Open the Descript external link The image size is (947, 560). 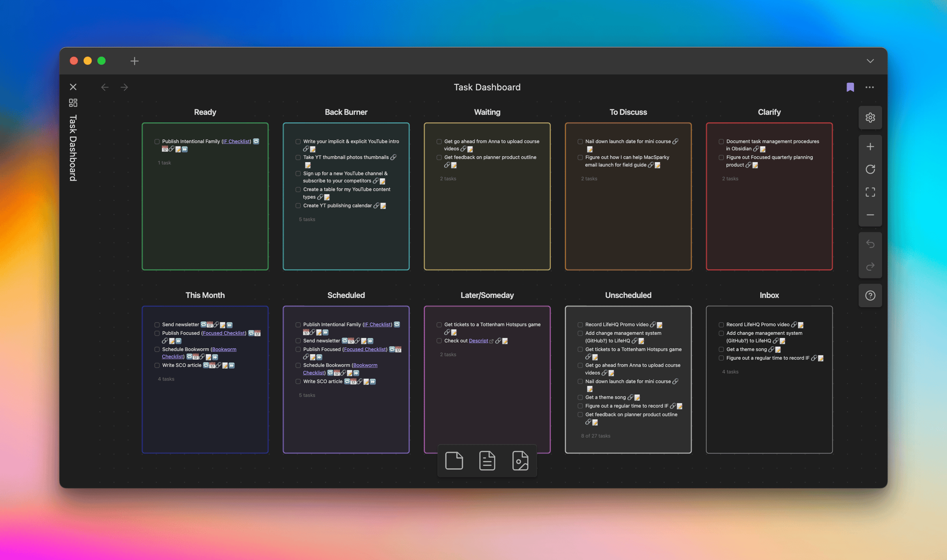[x=478, y=341]
